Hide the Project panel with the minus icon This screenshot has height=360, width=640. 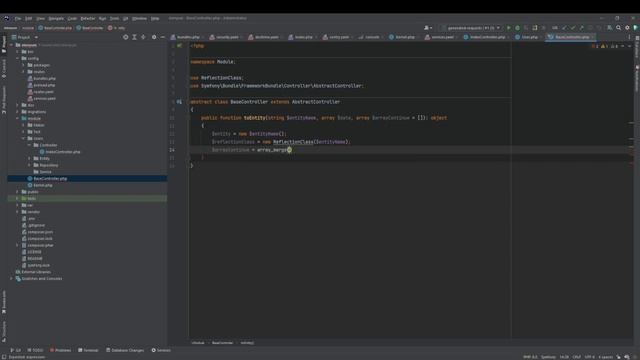162,37
